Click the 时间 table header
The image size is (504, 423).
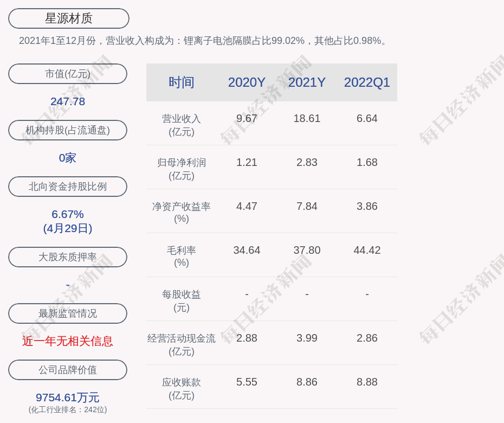click(181, 82)
